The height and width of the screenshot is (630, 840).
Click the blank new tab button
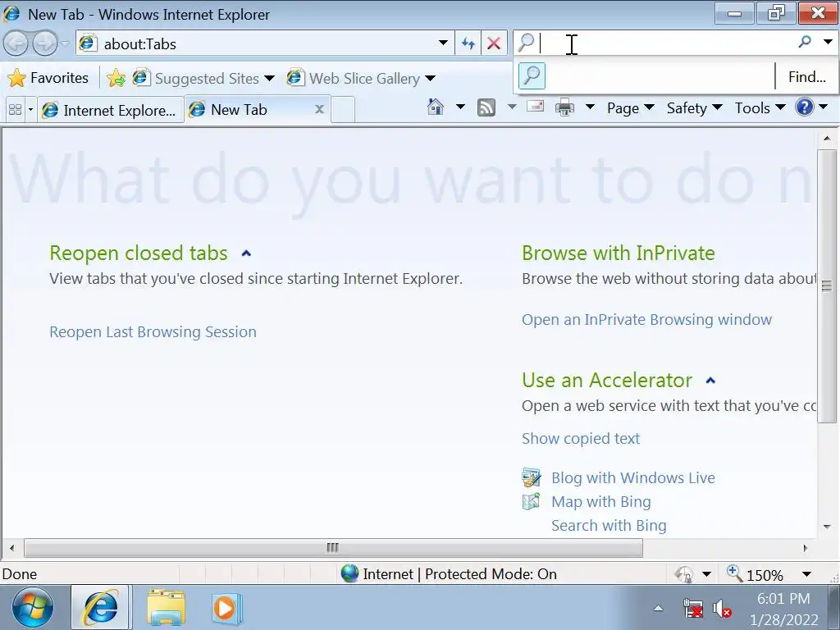coord(343,110)
